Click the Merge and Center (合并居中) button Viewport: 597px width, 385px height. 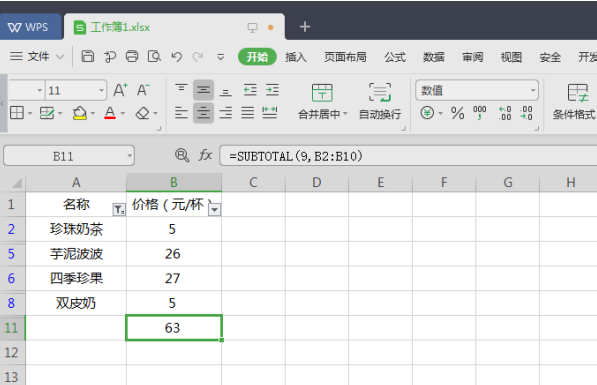[322, 102]
